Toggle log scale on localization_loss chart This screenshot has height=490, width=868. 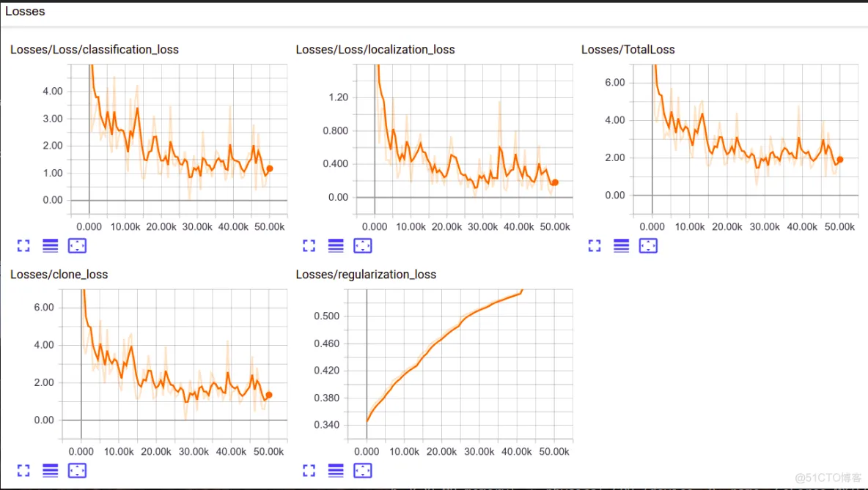coord(336,245)
